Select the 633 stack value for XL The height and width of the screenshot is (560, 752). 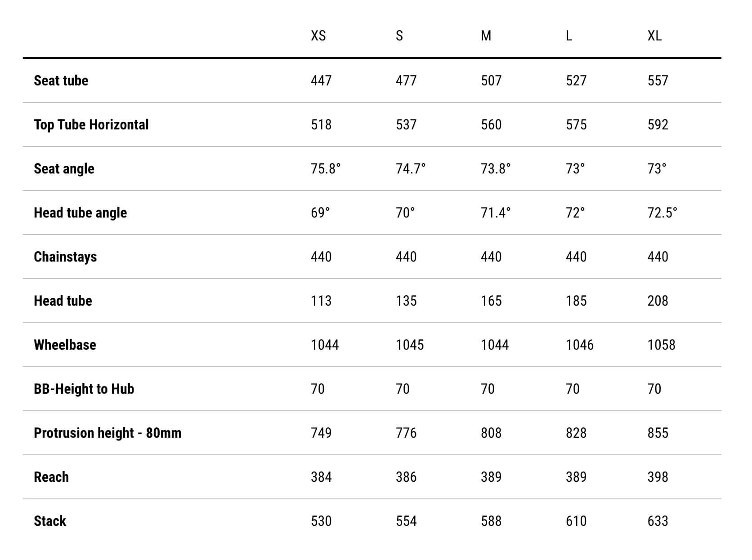coord(658,521)
